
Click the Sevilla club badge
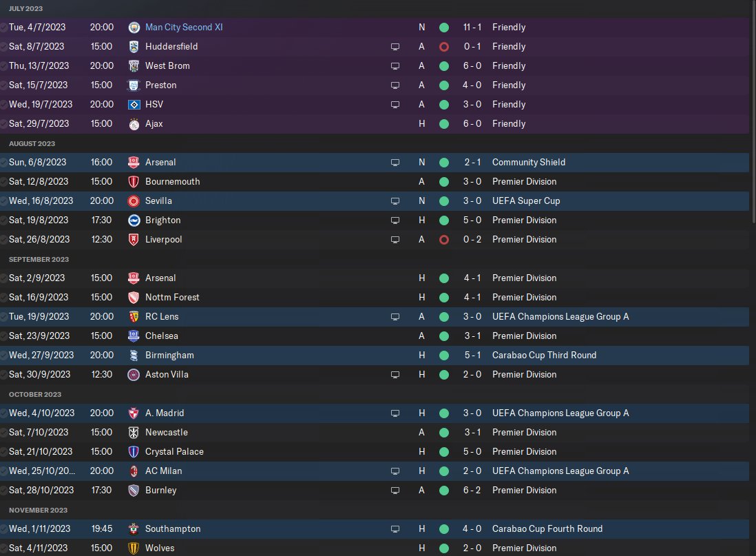coord(134,200)
